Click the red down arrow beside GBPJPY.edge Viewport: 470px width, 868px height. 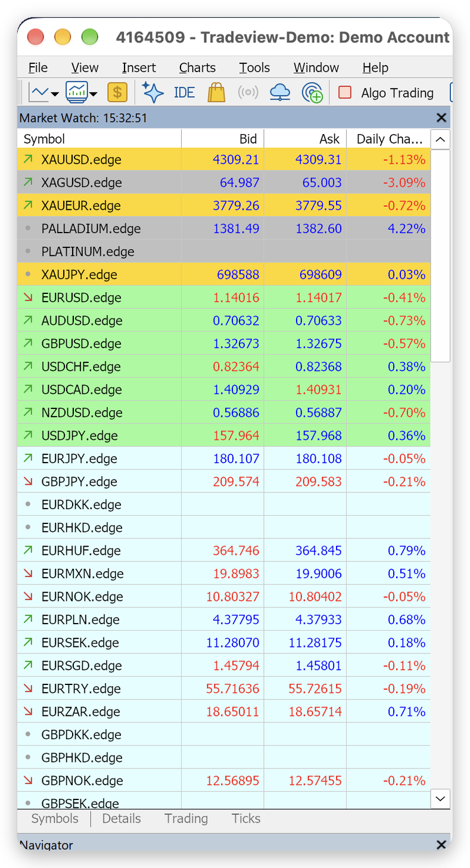[28, 481]
